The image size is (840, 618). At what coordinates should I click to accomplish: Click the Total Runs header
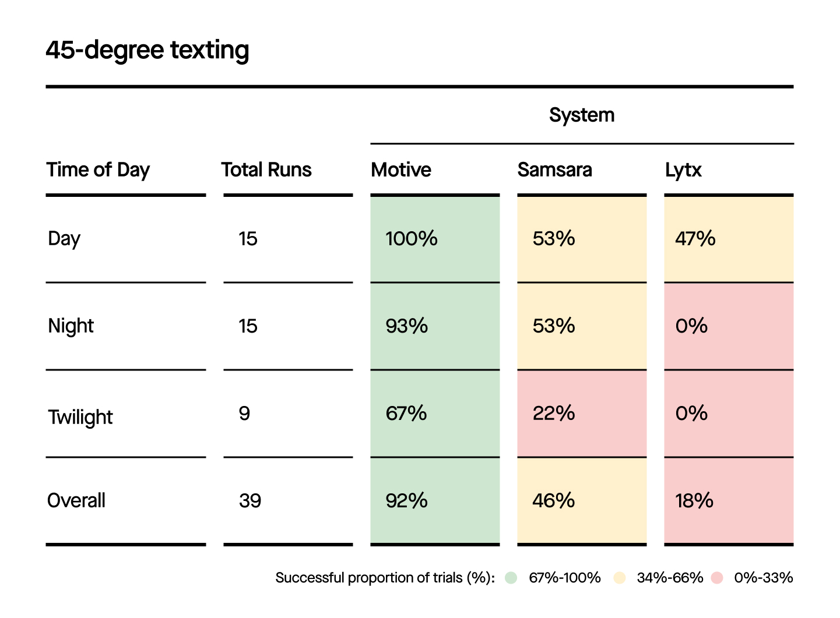coord(266,170)
